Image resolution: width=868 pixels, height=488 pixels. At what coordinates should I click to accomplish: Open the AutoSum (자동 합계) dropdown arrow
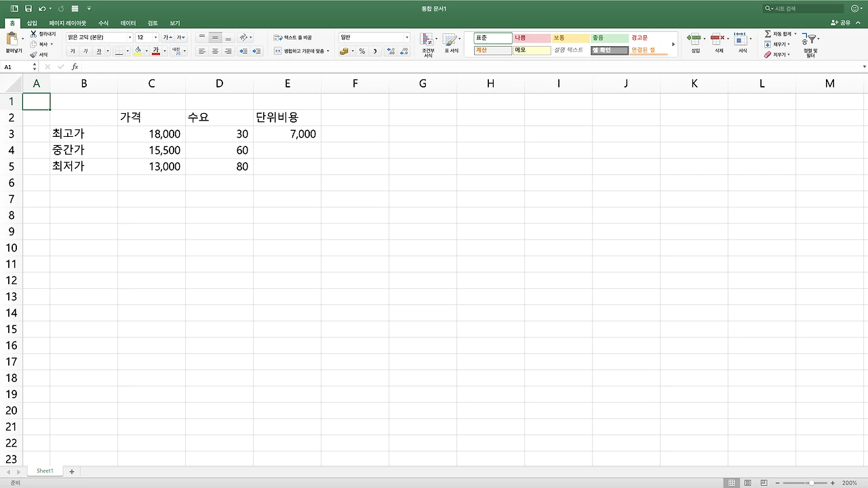click(795, 34)
